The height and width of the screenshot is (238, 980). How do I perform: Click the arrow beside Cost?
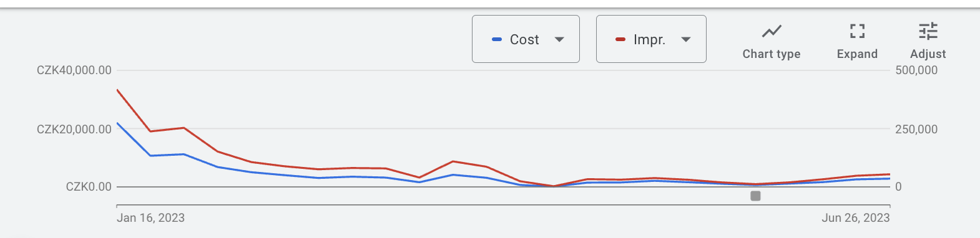tap(559, 39)
